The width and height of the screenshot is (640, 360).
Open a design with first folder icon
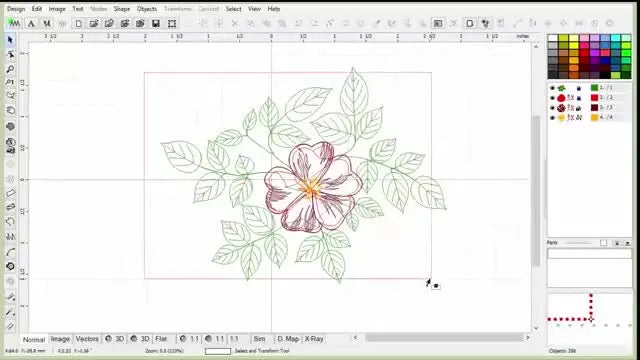click(x=94, y=24)
